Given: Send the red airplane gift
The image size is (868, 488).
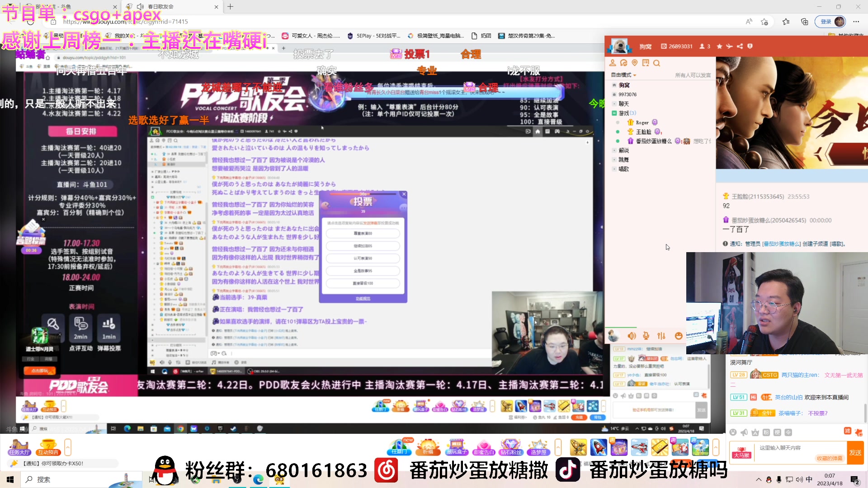Looking at the screenshot, I should click(x=639, y=448).
